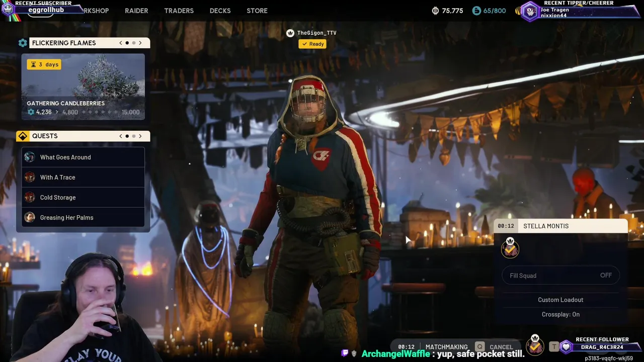Click the Quests yellow diamond icon
The width and height of the screenshot is (644, 362).
tap(23, 136)
